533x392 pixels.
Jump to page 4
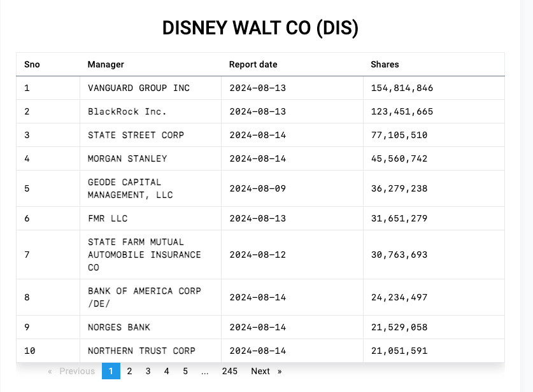pos(166,371)
